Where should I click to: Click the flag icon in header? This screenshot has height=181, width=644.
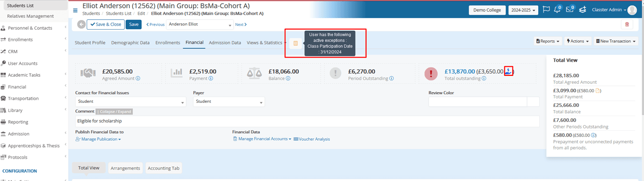coord(546,10)
